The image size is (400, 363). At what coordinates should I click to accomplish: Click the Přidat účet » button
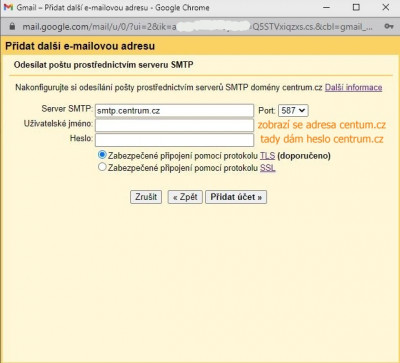[236, 197]
